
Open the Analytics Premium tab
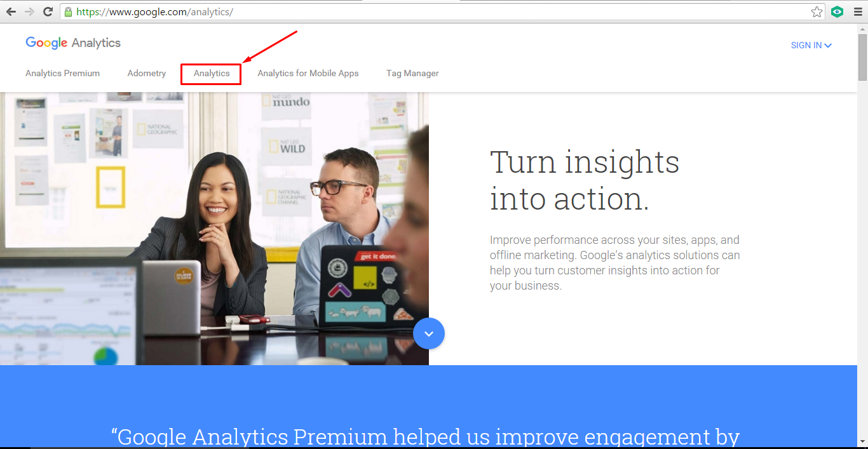point(62,73)
